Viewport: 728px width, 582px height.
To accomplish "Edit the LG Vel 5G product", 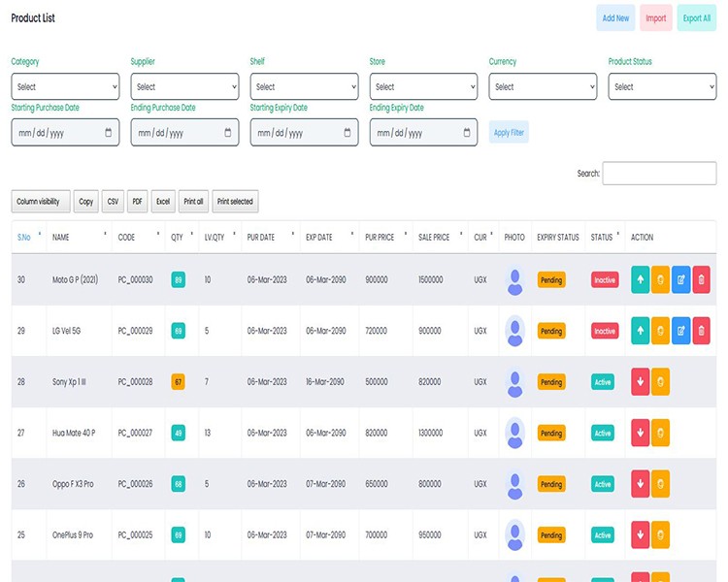I will click(680, 331).
